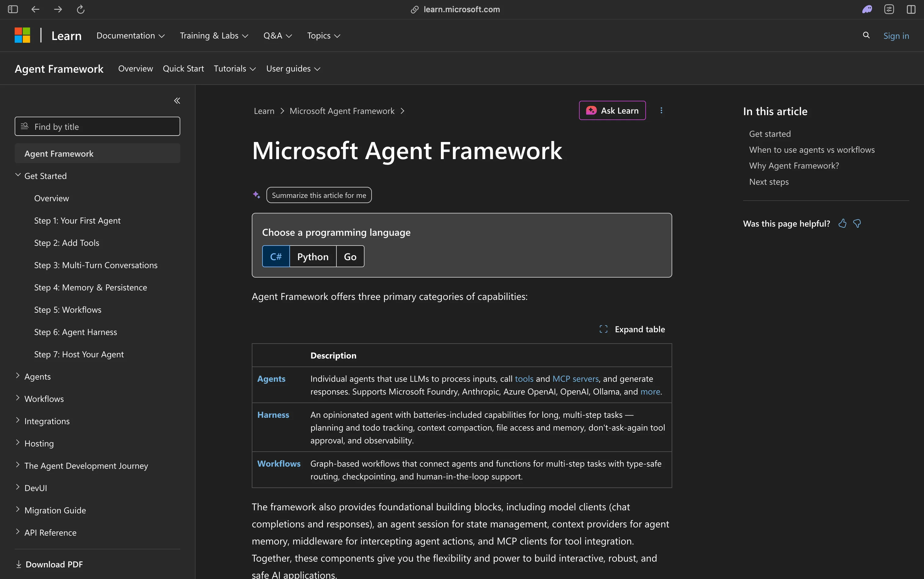924x579 pixels.
Task: Collapse the table of contents with double chevron
Action: point(177,101)
